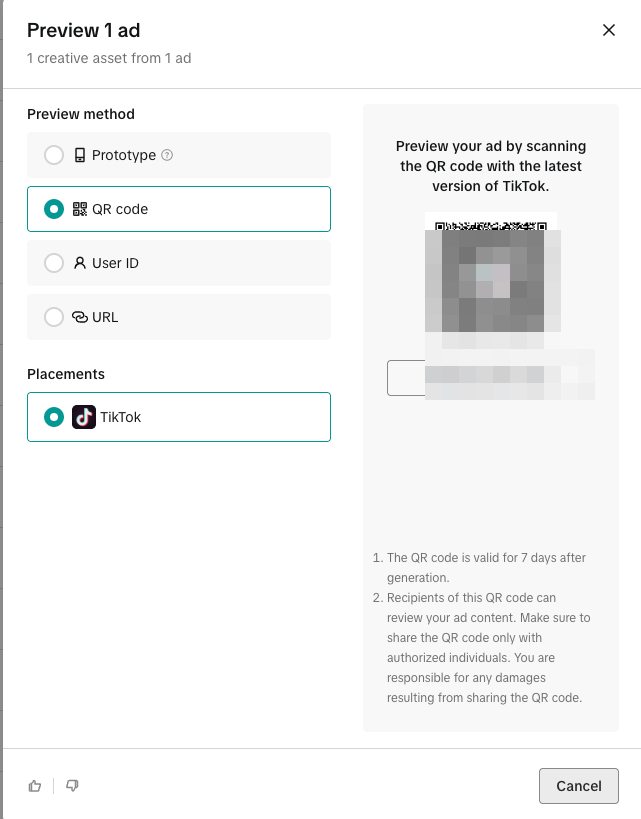Click the chain link icon beside URL

[x=79, y=317]
